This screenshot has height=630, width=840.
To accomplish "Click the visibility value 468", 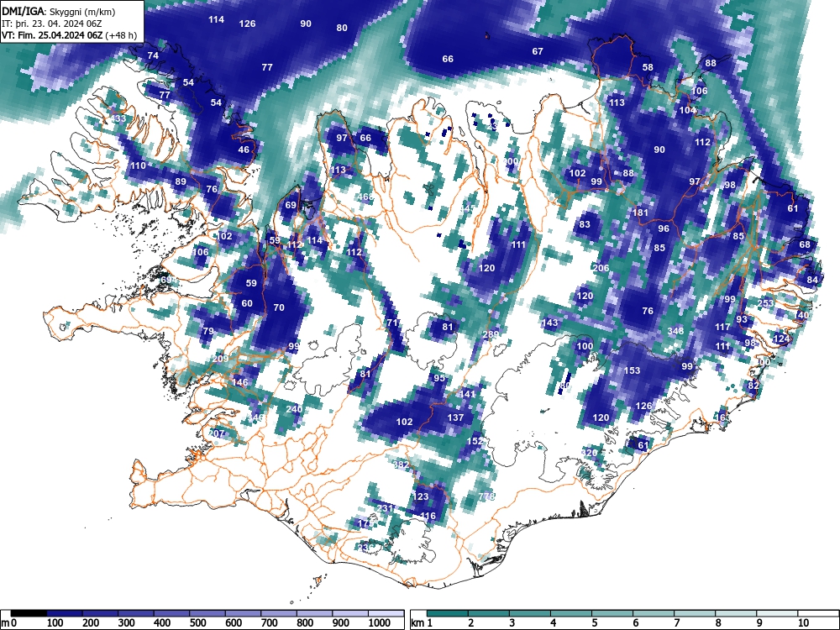I will tap(365, 197).
